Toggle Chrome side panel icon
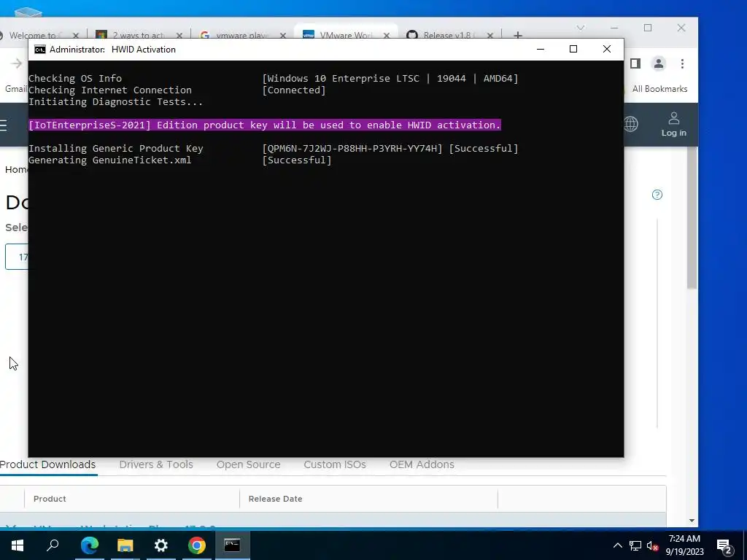 tap(635, 63)
